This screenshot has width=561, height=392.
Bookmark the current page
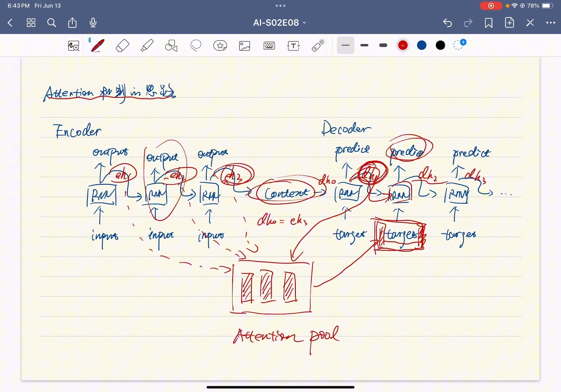point(489,23)
